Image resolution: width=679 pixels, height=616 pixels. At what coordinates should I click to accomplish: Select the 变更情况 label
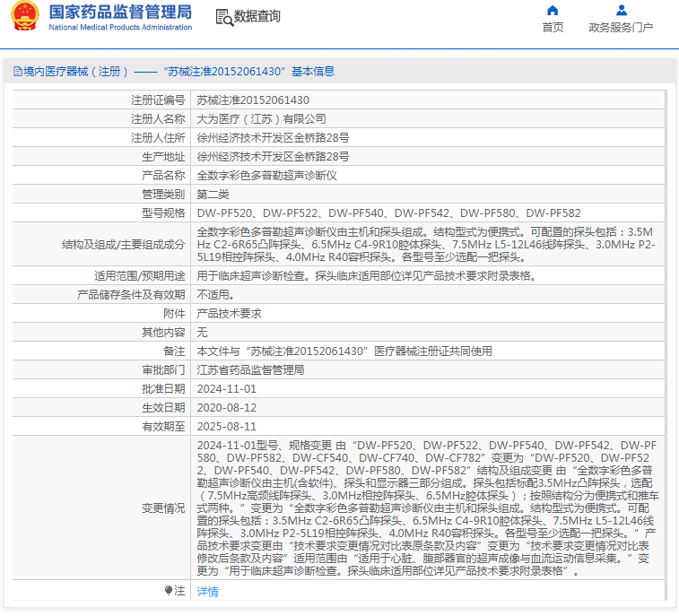[163, 508]
